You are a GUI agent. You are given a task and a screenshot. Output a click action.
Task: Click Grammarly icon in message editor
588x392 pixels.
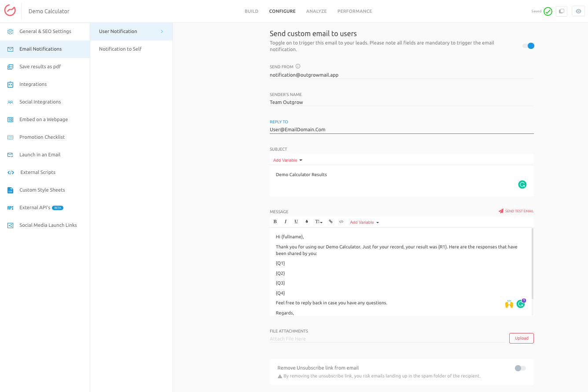coord(521,304)
